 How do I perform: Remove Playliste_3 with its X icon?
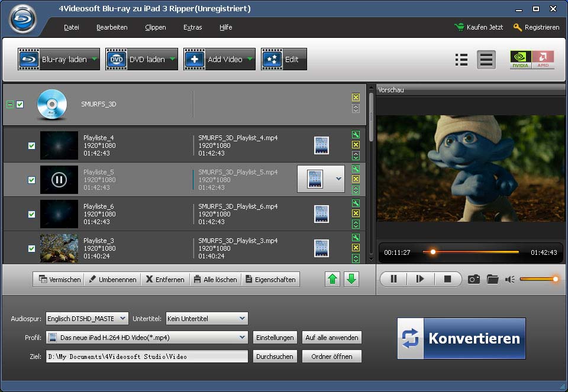point(356,248)
